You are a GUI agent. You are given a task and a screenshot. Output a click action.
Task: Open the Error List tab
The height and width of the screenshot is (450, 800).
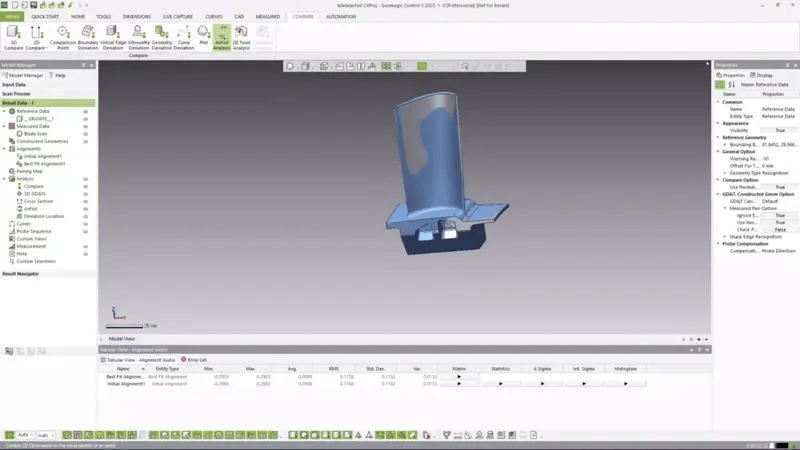click(194, 359)
